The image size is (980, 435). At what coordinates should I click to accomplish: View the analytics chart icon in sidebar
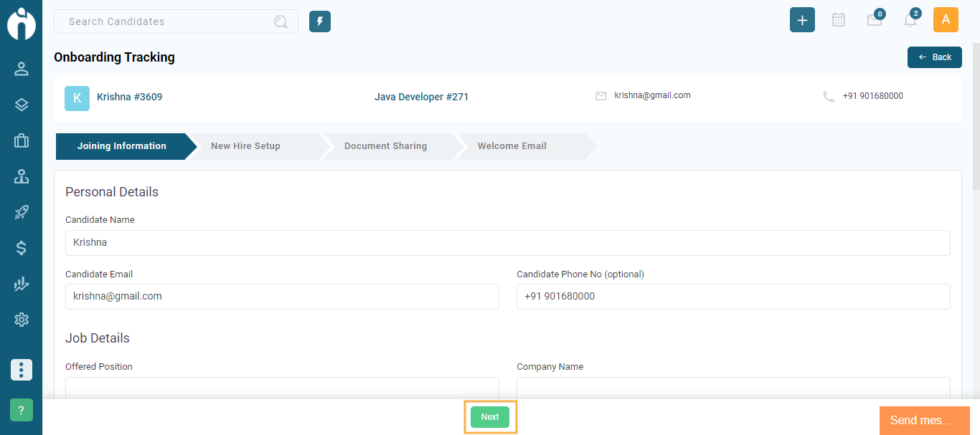click(x=22, y=284)
